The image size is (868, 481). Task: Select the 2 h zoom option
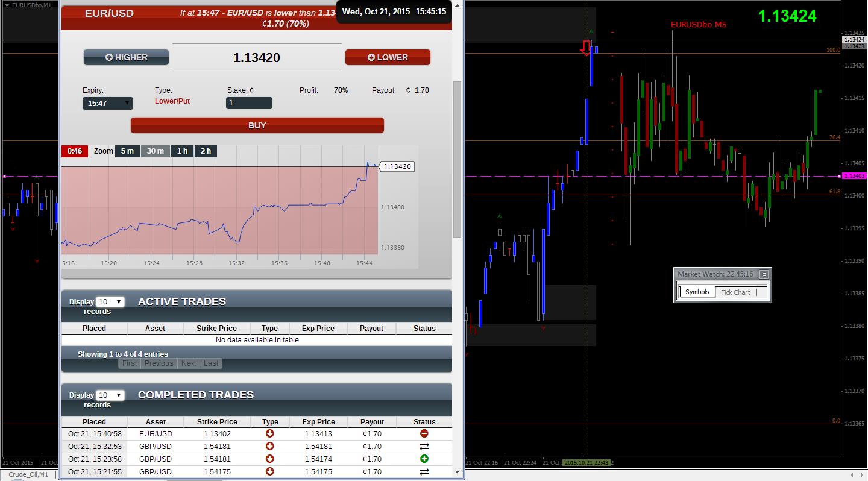point(206,151)
